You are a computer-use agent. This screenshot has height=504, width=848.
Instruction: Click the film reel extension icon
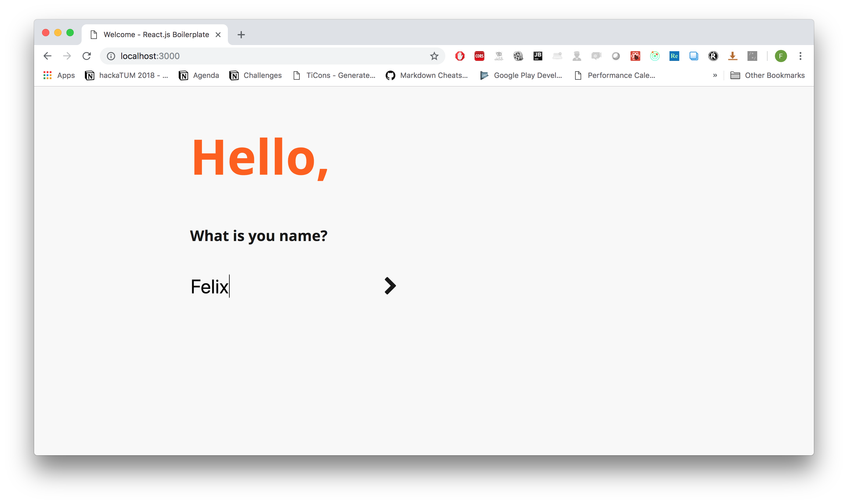pyautogui.click(x=518, y=56)
